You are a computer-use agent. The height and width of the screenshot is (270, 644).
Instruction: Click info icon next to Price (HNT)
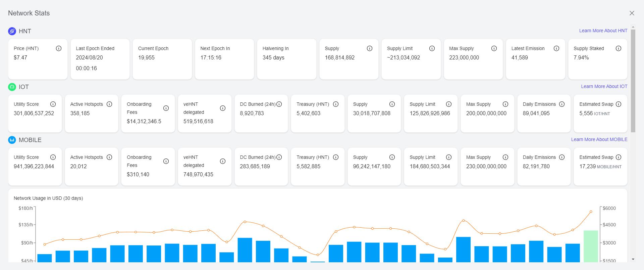pos(59,48)
